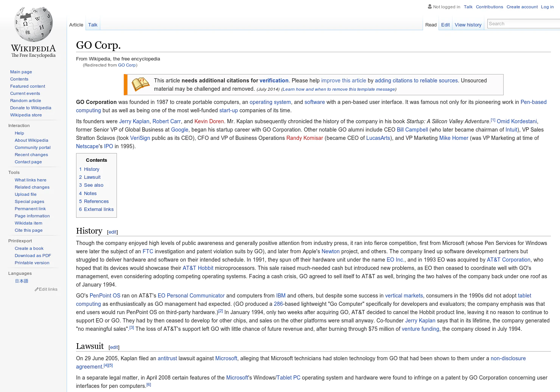560x392 pixels.
Task: Open the LucasArts link
Action: click(x=378, y=138)
